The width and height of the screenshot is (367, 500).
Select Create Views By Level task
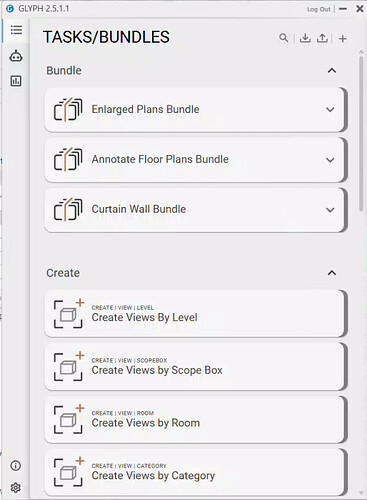coord(196,314)
